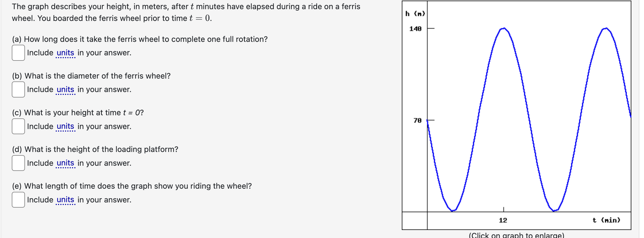Click the answer box for part (b)

tap(18, 89)
